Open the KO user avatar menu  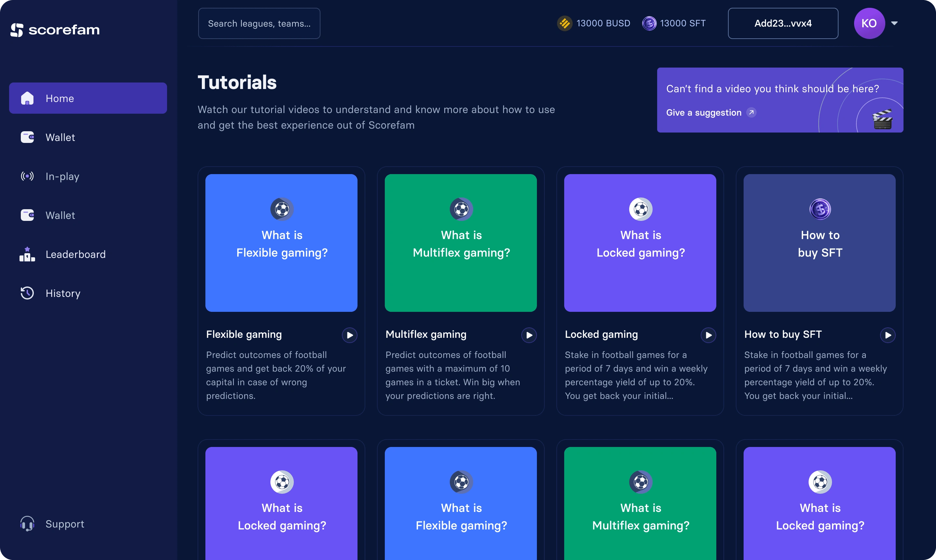869,23
